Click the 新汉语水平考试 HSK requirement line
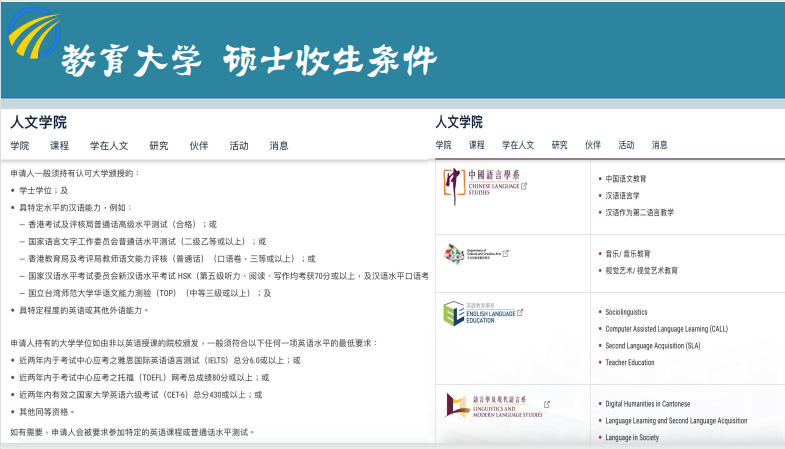Screen dimensions: 785x449 [x=228, y=276]
